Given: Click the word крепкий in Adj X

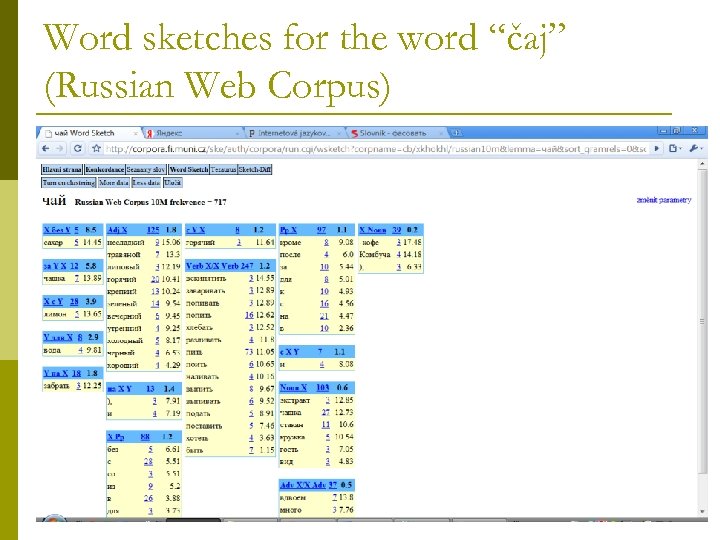Looking at the screenshot, I should (x=122, y=291).
